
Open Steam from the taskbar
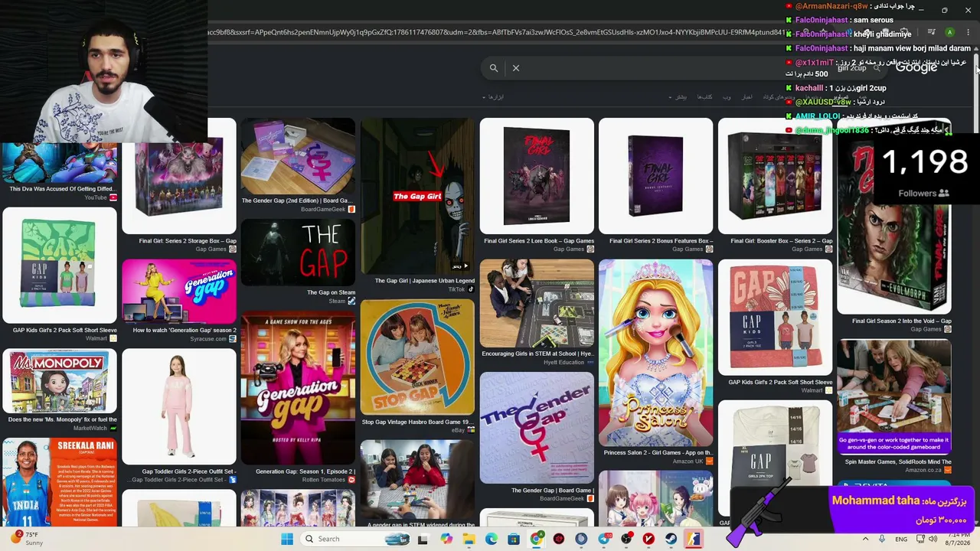(x=671, y=539)
